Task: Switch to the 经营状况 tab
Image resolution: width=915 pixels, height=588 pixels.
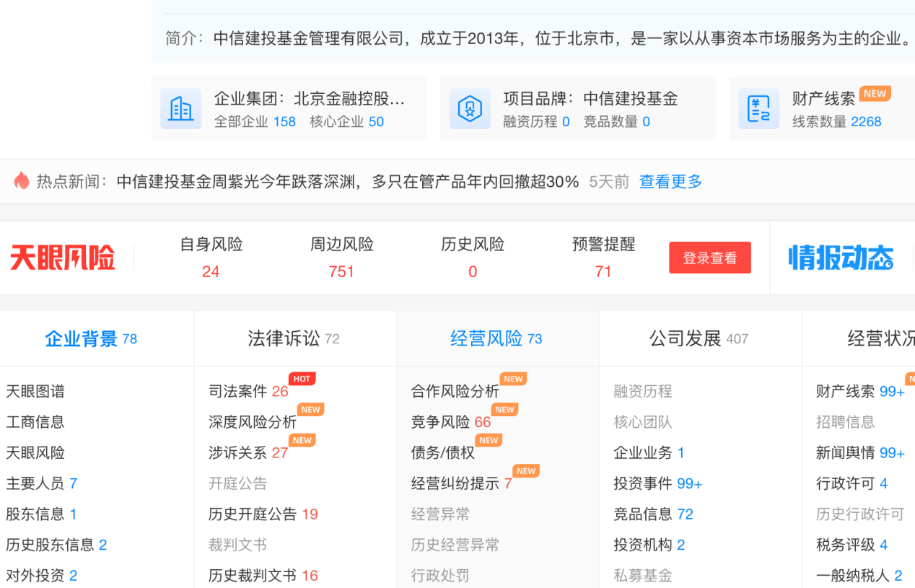Action: [x=881, y=338]
